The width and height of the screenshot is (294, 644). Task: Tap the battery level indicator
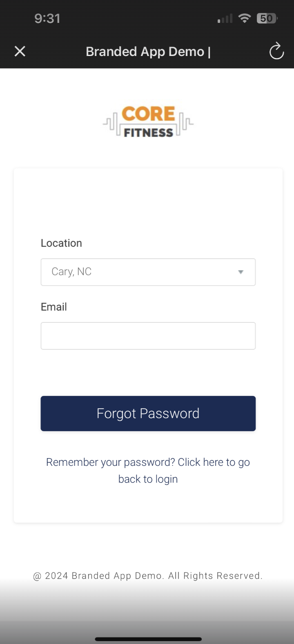267,18
